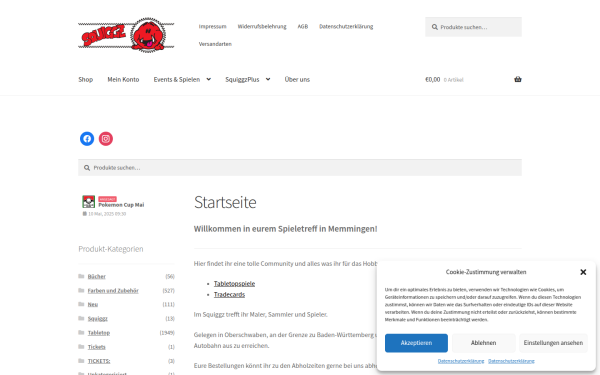This screenshot has width=600, height=375.
Task: Open the Tickets category
Action: pos(96,347)
